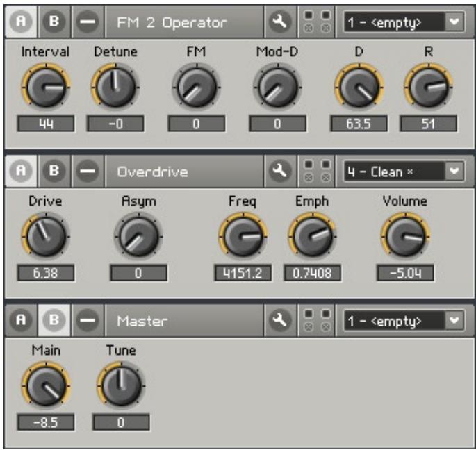Click the FM 2 Operator title bar
Image resolution: width=476 pixels, height=450 pixels.
(x=184, y=22)
